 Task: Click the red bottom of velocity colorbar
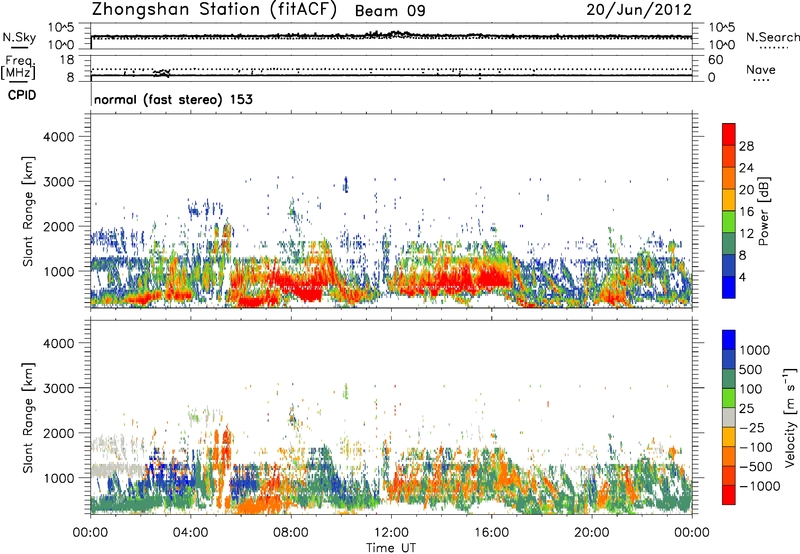click(x=729, y=495)
